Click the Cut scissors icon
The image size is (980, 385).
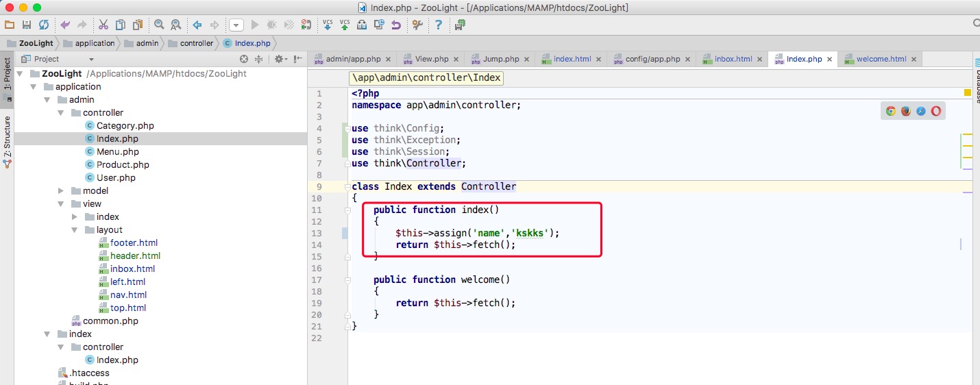point(103,25)
